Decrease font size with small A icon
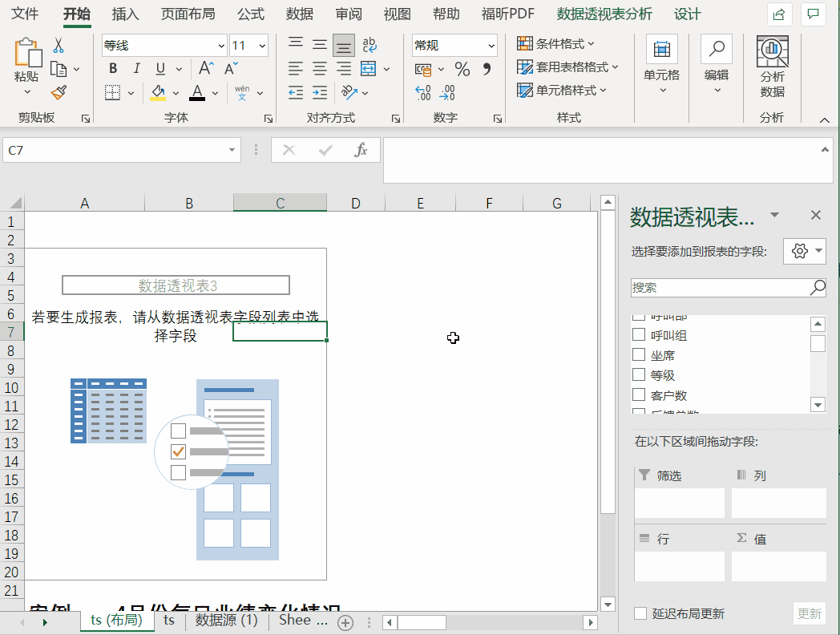 [x=231, y=69]
